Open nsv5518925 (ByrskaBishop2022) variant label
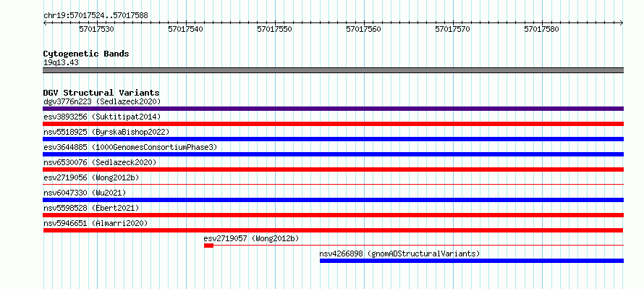644x289 pixels. [106, 132]
